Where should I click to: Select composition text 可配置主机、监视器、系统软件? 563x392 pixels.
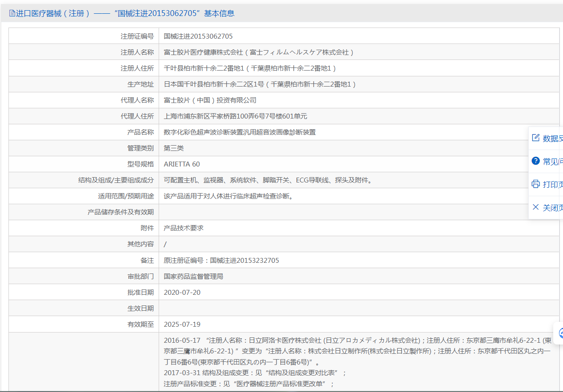(268, 180)
